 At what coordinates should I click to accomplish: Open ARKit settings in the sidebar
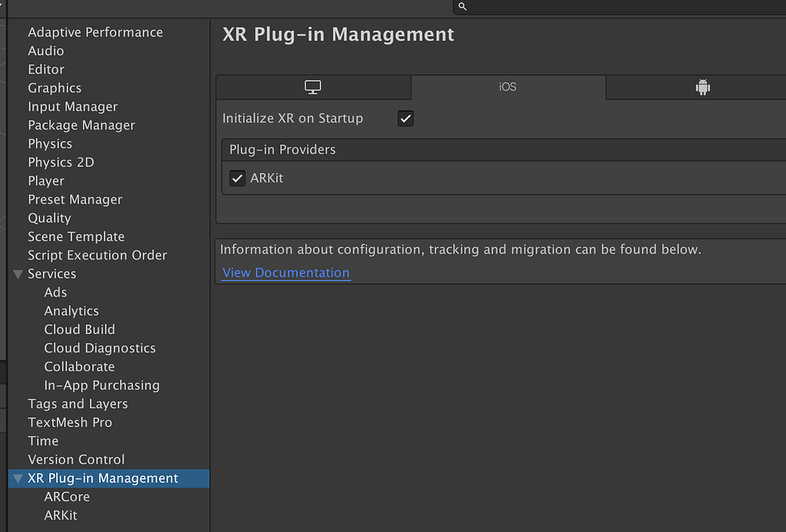(61, 515)
